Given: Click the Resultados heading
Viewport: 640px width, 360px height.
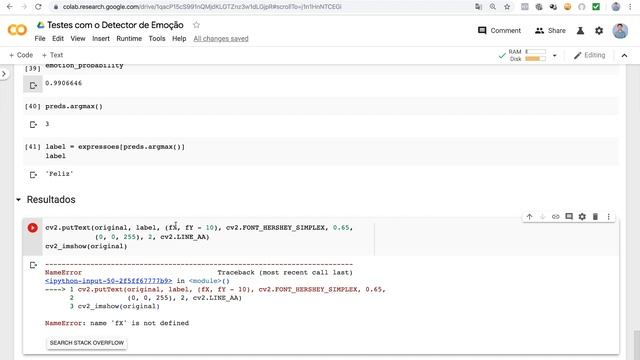Looking at the screenshot, I should tap(51, 200).
